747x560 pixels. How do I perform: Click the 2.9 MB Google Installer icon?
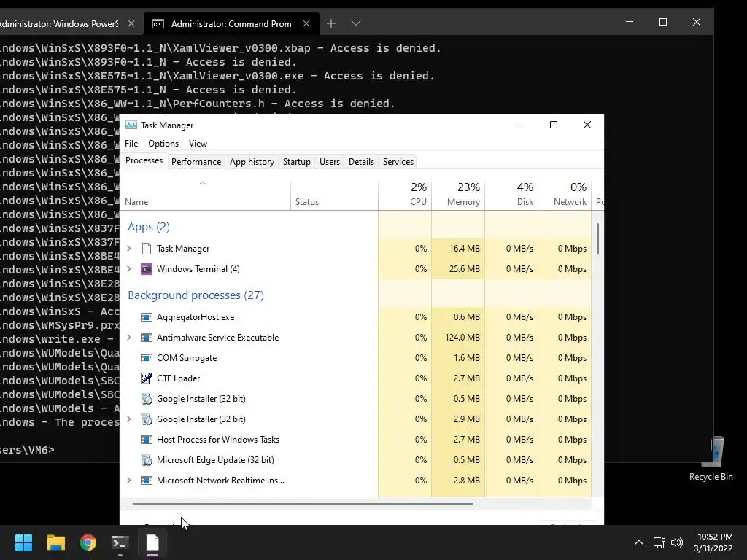pos(147,419)
